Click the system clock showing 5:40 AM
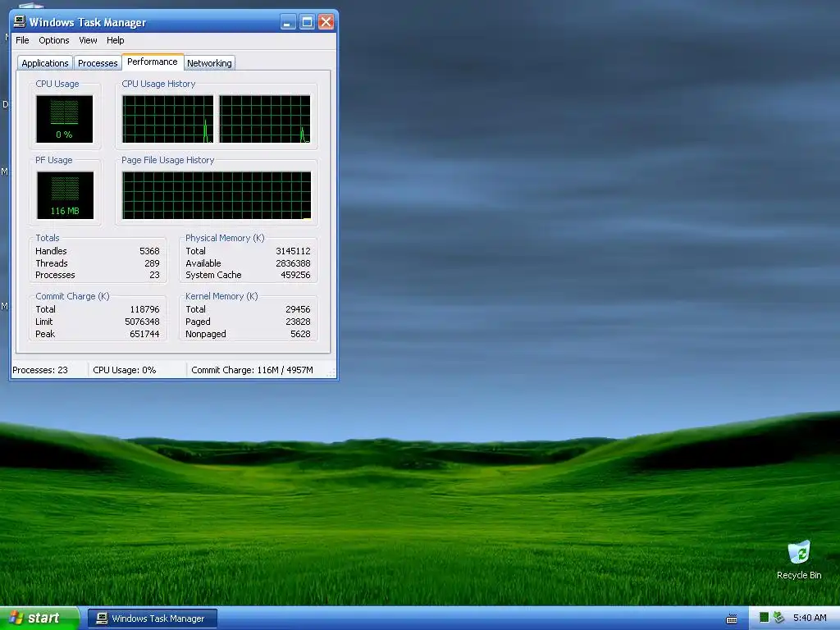Viewport: 840px width, 630px height. pyautogui.click(x=810, y=619)
